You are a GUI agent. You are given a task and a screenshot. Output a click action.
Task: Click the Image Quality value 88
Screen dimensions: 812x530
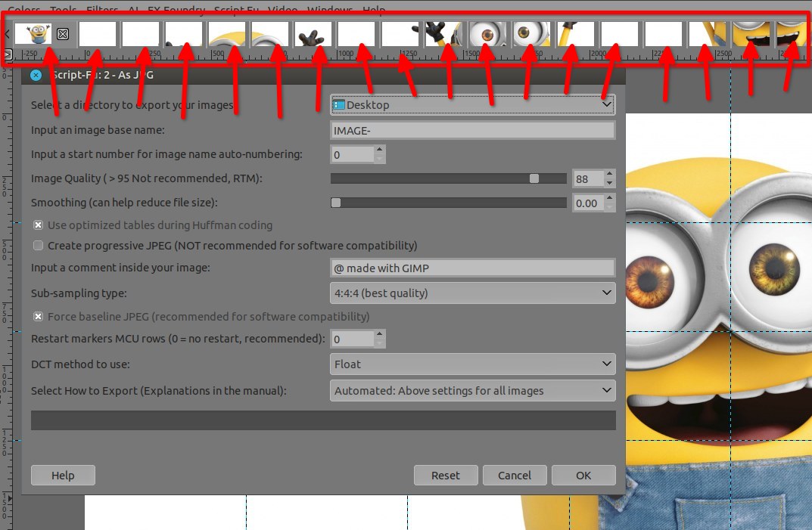[588, 179]
